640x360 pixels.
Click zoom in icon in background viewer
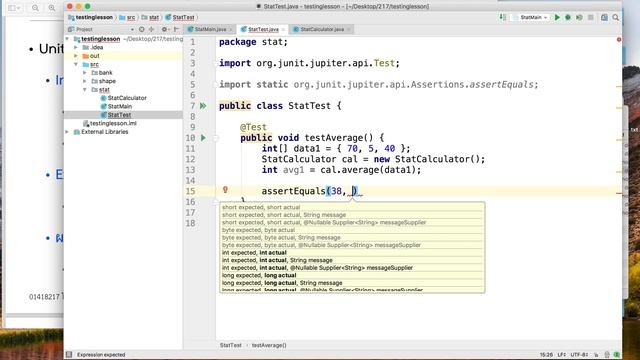pos(52,8)
